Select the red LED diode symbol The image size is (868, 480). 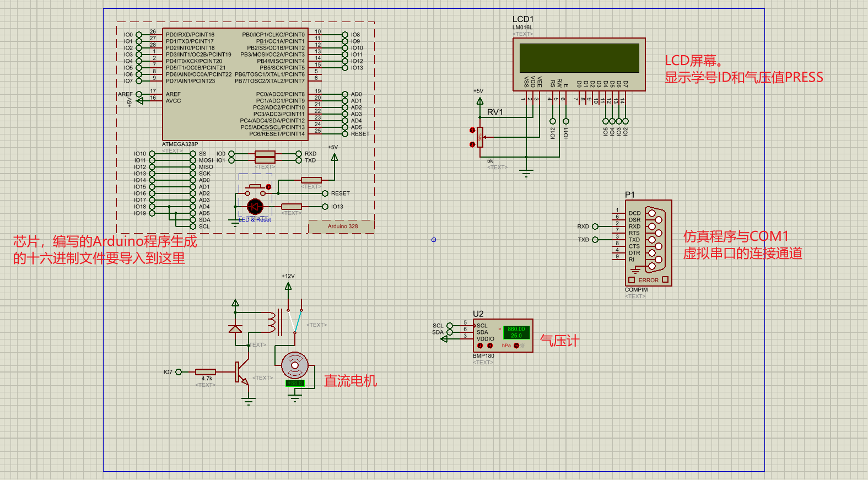pyautogui.click(x=255, y=207)
